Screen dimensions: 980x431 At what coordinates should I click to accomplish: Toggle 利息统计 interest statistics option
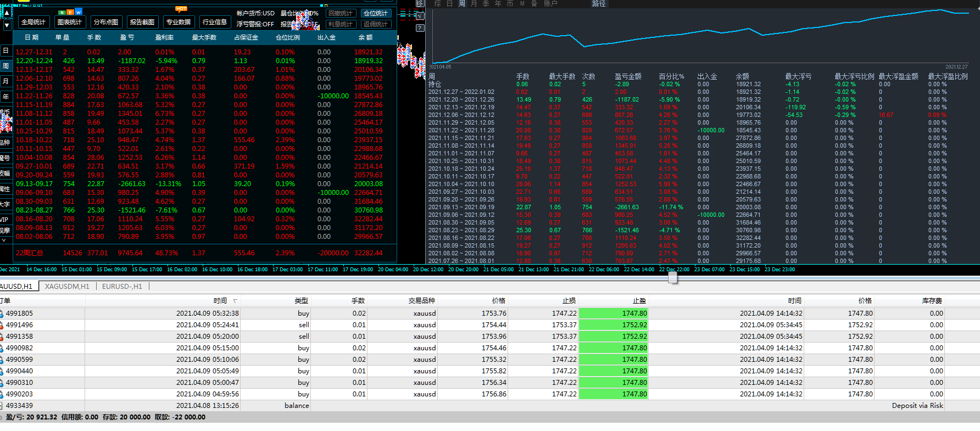click(x=340, y=24)
